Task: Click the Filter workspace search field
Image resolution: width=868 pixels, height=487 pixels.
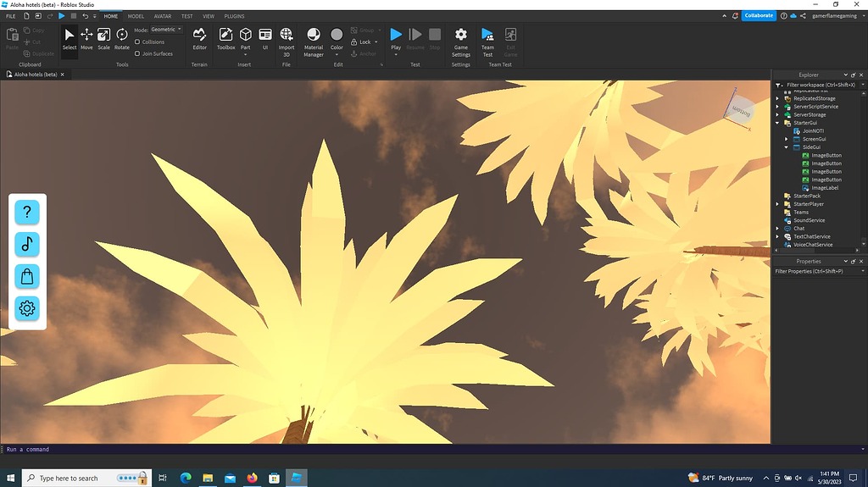Action: tap(821, 85)
